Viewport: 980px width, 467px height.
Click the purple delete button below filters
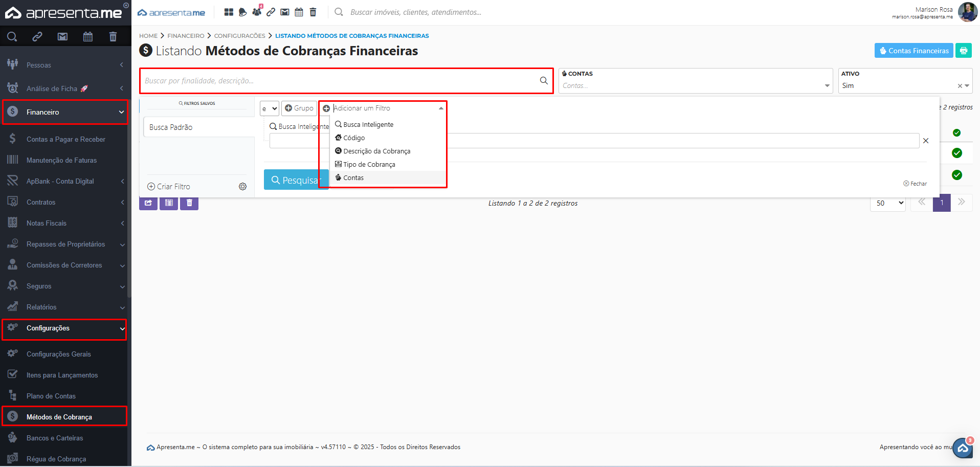[189, 203]
